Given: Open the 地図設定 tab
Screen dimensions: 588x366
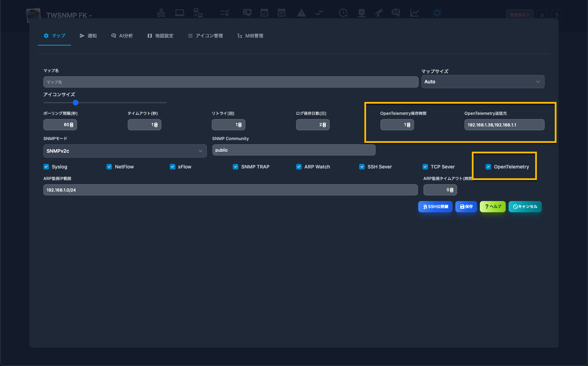Looking at the screenshot, I should pyautogui.click(x=160, y=36).
